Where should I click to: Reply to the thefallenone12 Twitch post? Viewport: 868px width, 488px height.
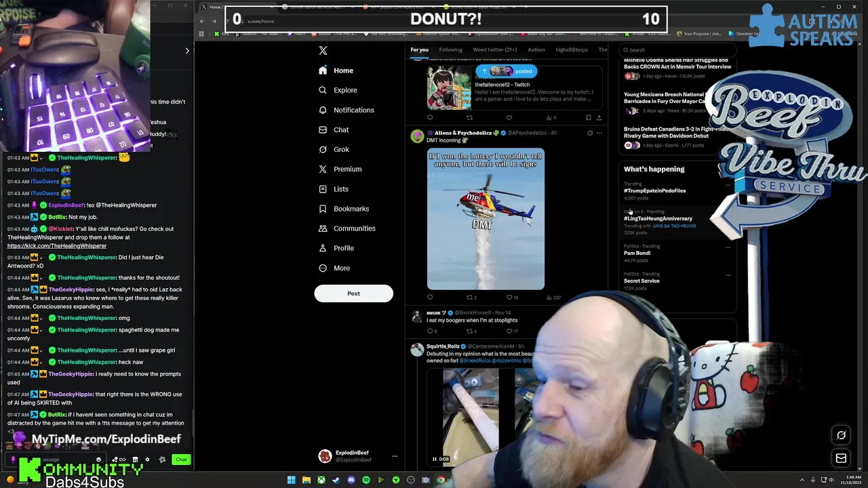(x=430, y=118)
